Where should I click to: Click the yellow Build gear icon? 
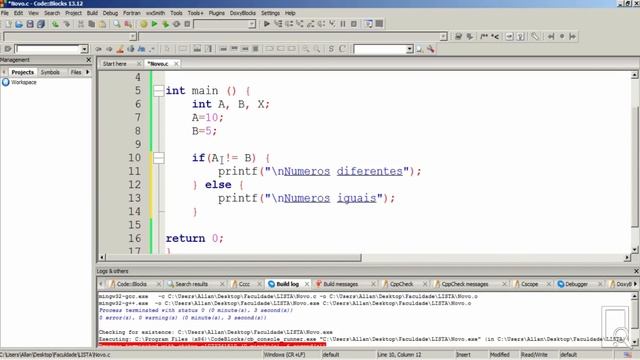(x=144, y=24)
